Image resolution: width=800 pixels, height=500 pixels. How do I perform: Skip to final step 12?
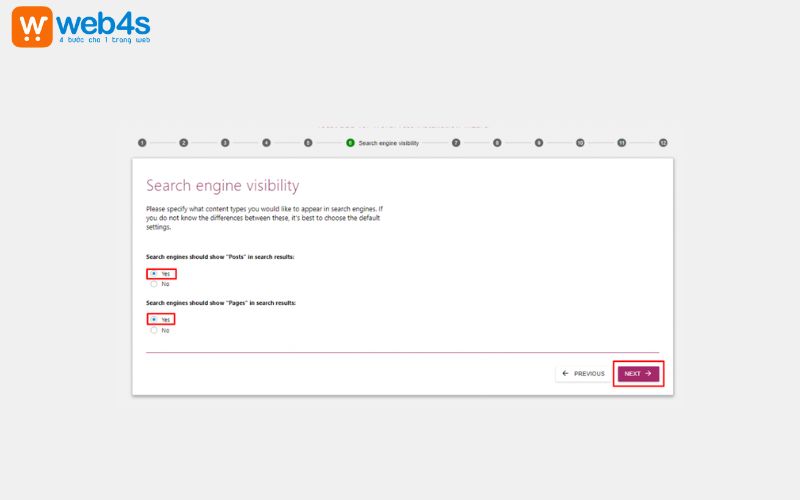[x=663, y=143]
